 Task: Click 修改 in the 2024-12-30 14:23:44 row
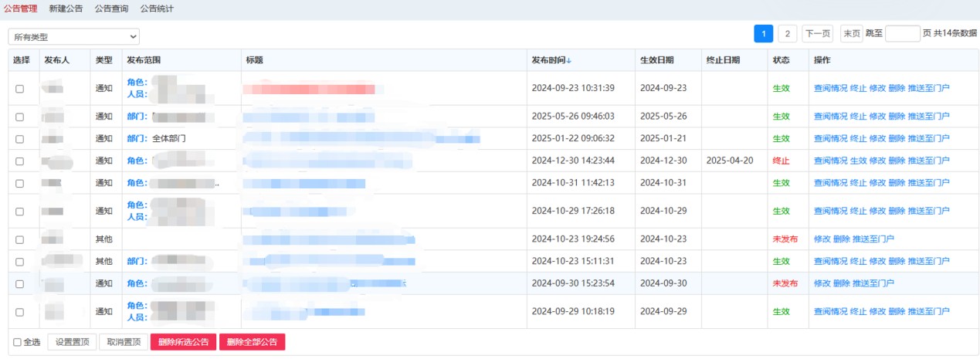coord(878,161)
